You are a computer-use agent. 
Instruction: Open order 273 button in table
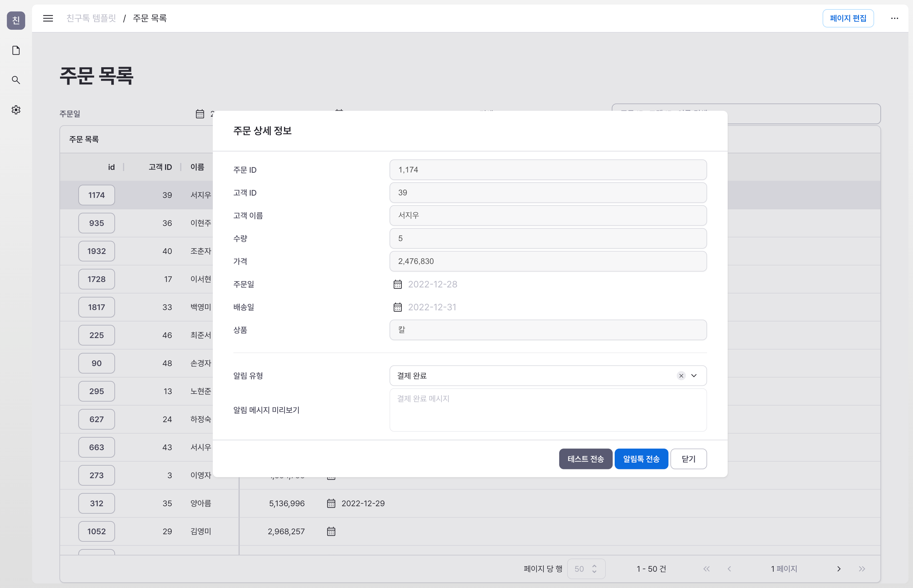click(97, 475)
